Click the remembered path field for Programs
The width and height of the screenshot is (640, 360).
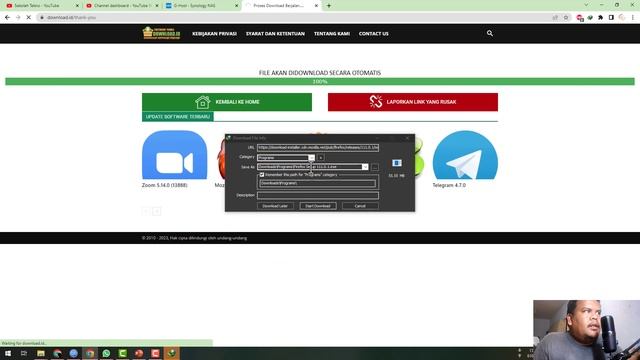(x=318, y=183)
